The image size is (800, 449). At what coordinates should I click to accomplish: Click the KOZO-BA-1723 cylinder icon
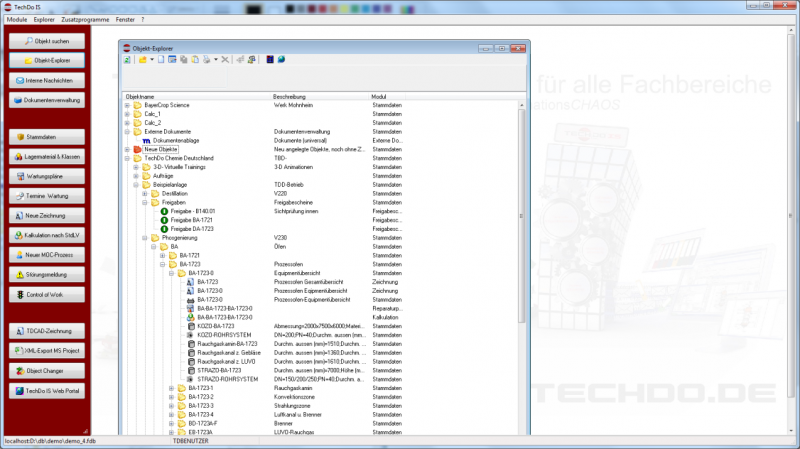(x=190, y=326)
